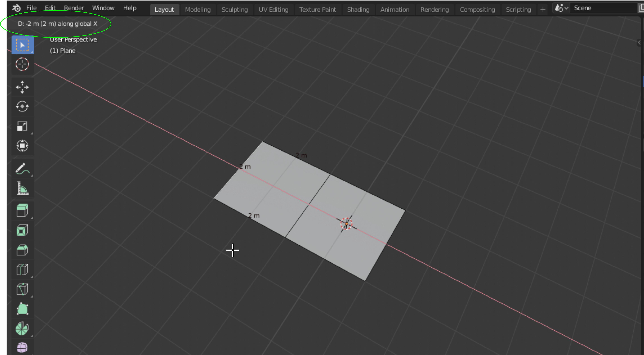Select the Move tool

(x=23, y=87)
